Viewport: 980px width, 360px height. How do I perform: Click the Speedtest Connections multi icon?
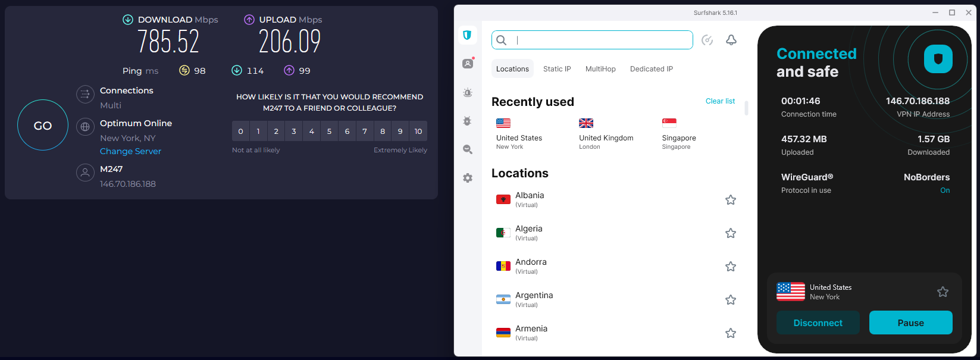[x=85, y=94]
